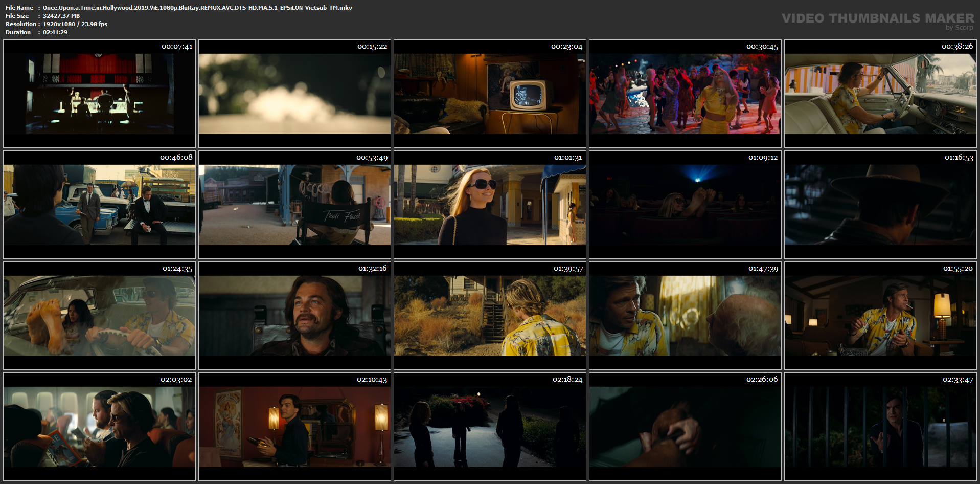Click the Resolution label
The height and width of the screenshot is (484, 980).
point(20,24)
